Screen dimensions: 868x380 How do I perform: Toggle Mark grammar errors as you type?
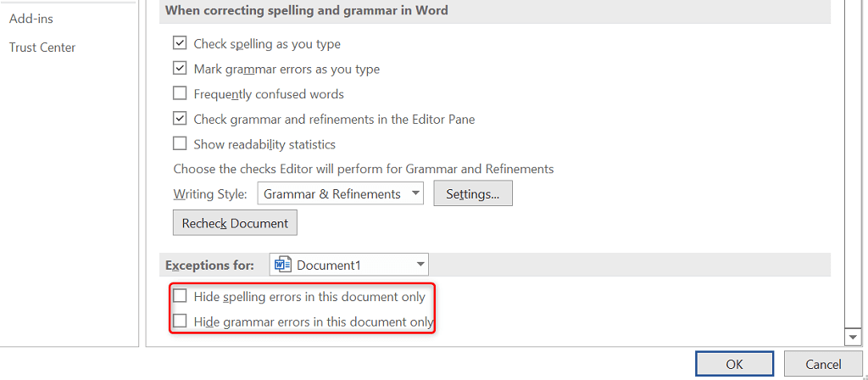pyautogui.click(x=180, y=69)
